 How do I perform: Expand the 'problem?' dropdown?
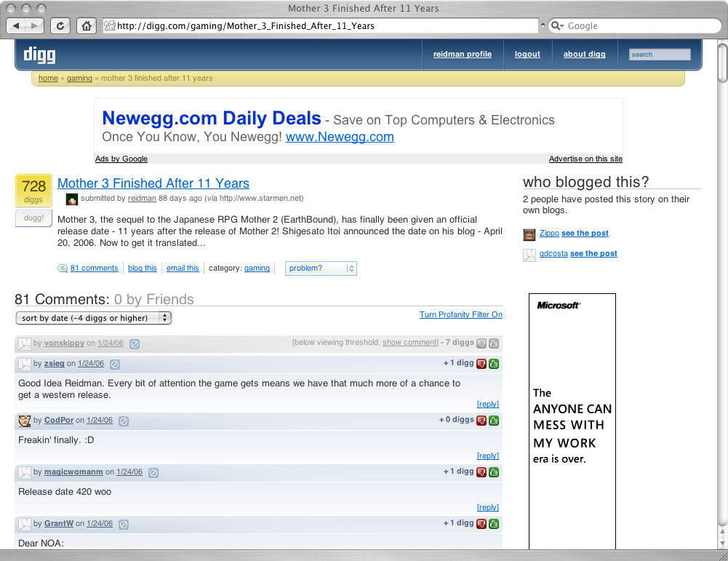(321, 268)
